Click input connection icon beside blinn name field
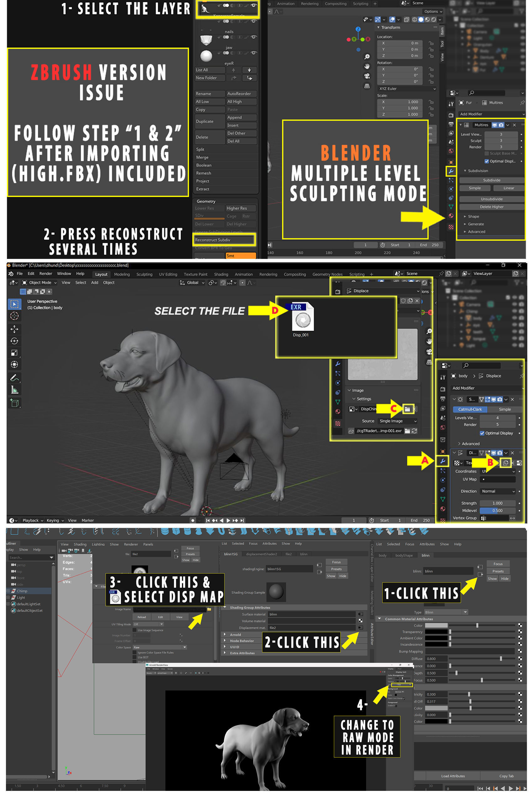The image size is (532, 810). pos(479,567)
